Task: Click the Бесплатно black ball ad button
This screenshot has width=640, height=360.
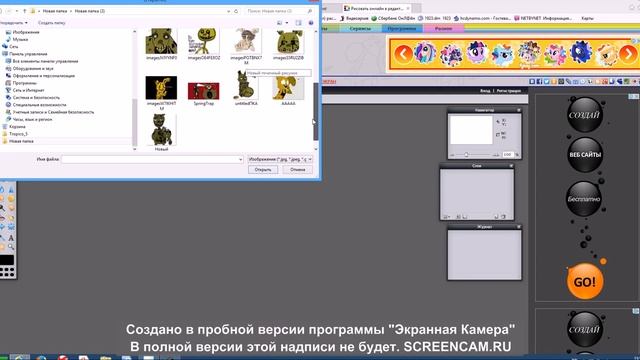Action: [584, 199]
